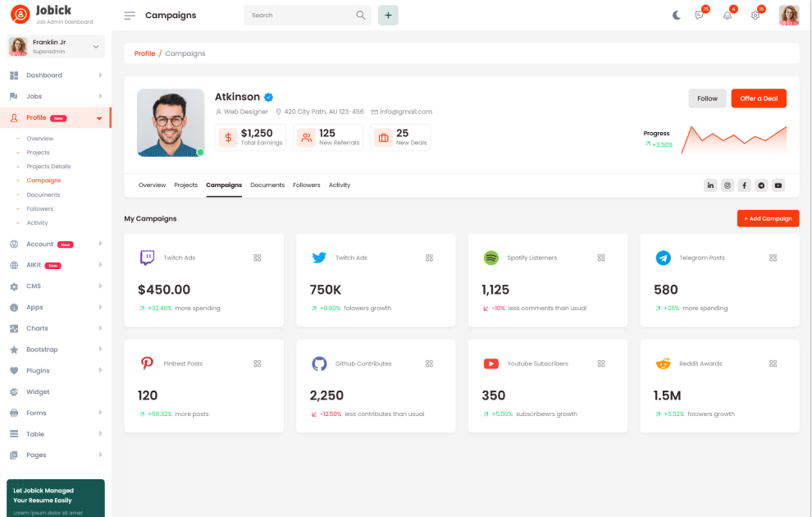Click the Reddit logo icon
The image size is (812, 517).
pos(664,364)
